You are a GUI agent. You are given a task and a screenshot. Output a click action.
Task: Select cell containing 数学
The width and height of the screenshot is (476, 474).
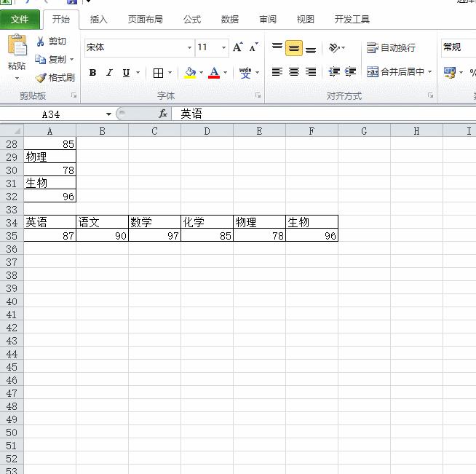[x=154, y=222]
